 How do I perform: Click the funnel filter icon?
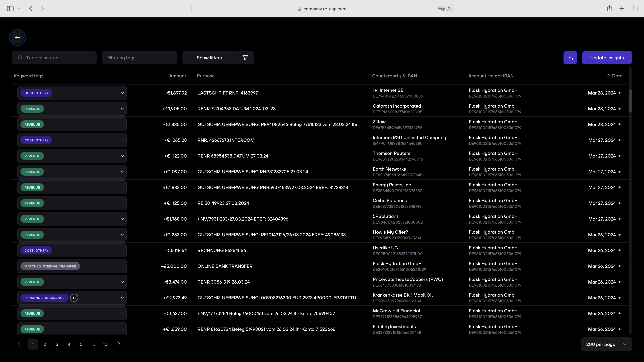[x=245, y=58]
